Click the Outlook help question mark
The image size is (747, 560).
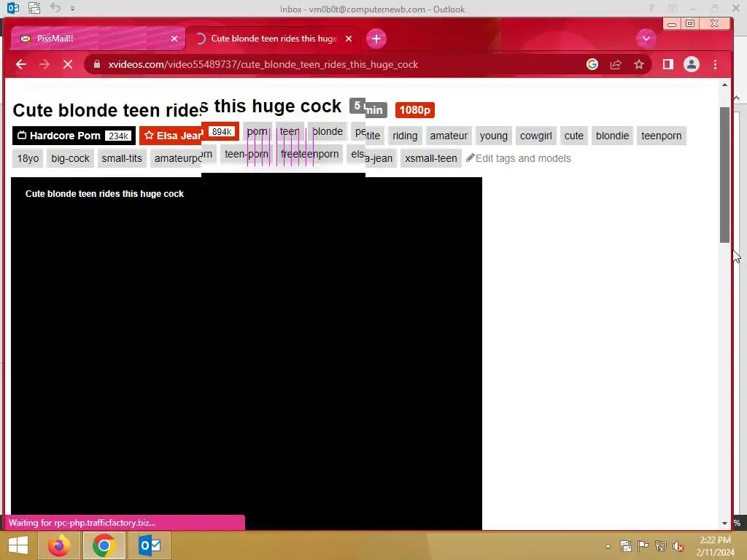[x=651, y=8]
